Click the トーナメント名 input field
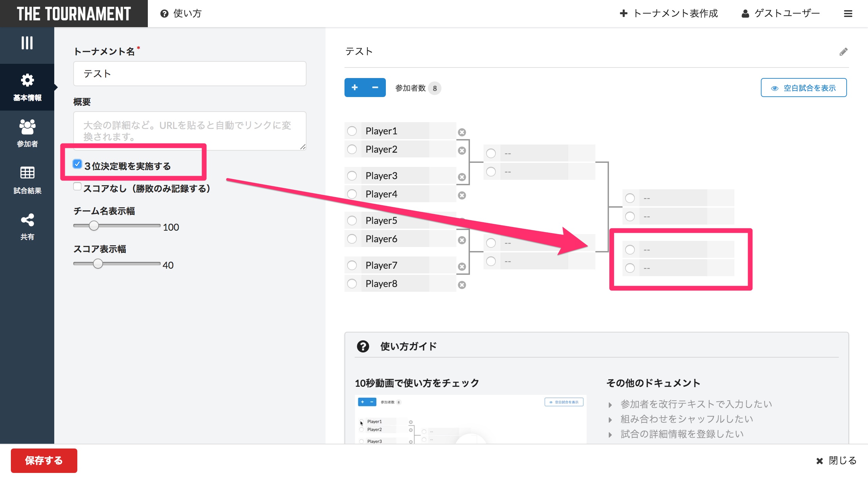Screen dimensions: 868x477 click(190, 74)
